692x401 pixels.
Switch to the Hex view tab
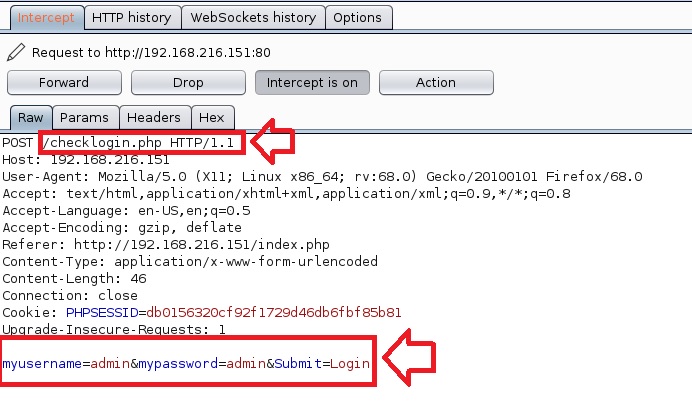pyautogui.click(x=210, y=117)
